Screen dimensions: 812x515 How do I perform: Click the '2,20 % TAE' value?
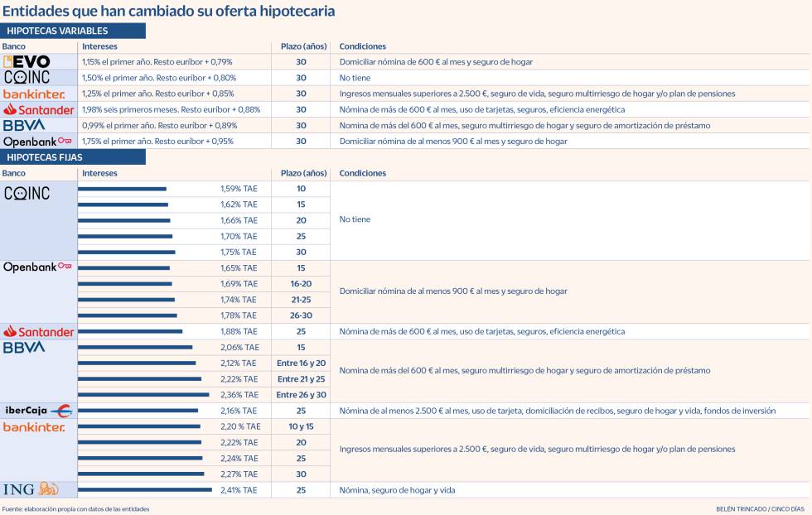(240, 426)
